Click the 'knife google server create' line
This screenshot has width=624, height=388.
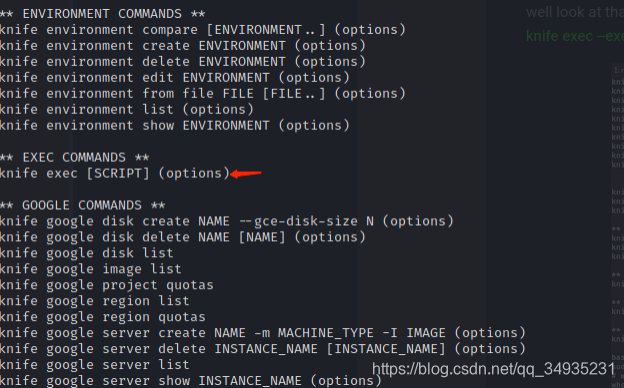coord(263,333)
